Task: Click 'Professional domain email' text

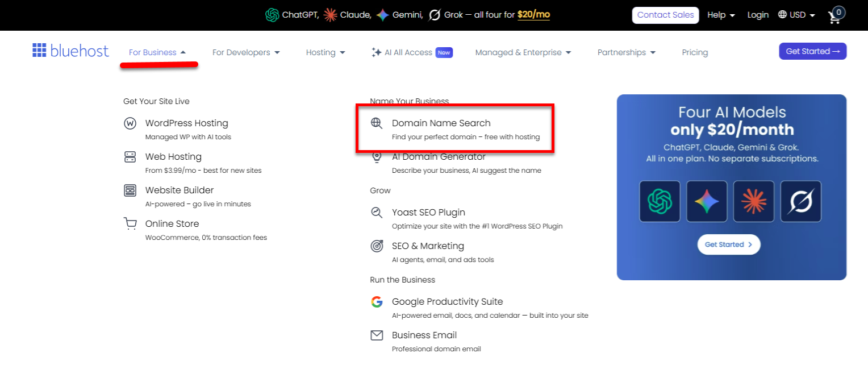Action: 436,349
